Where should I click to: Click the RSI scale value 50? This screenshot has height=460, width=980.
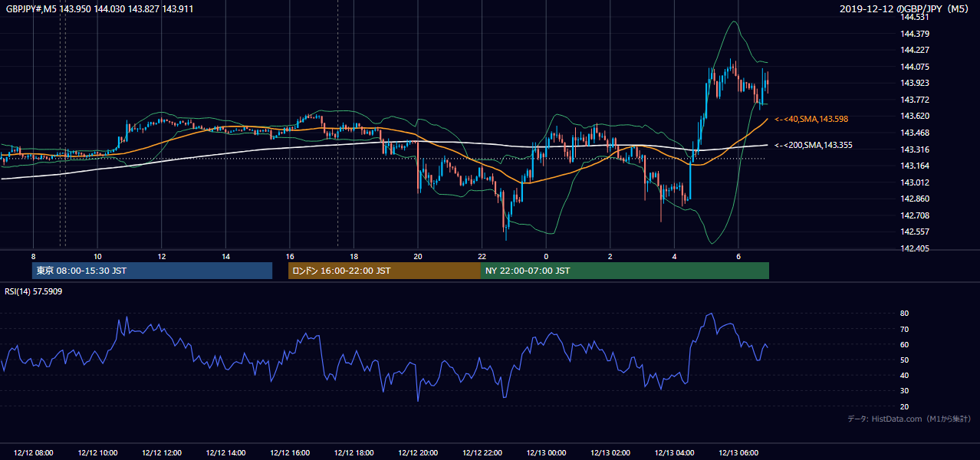click(905, 360)
